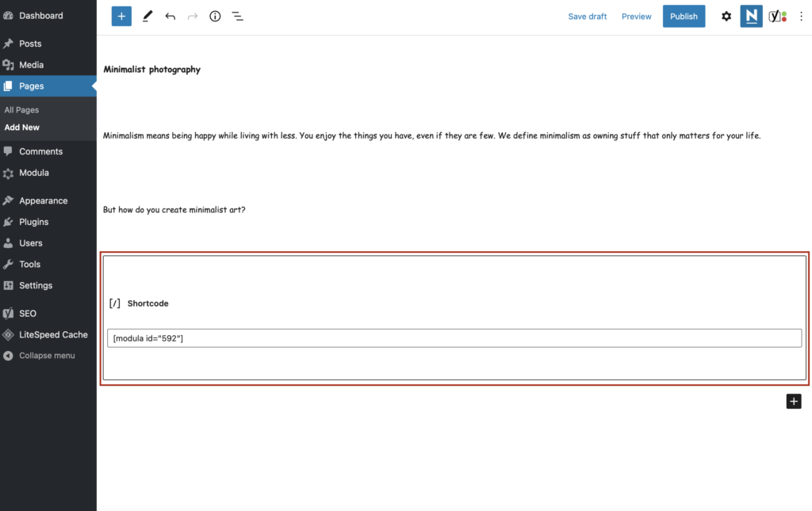Select the Shortcode block label

coord(147,303)
